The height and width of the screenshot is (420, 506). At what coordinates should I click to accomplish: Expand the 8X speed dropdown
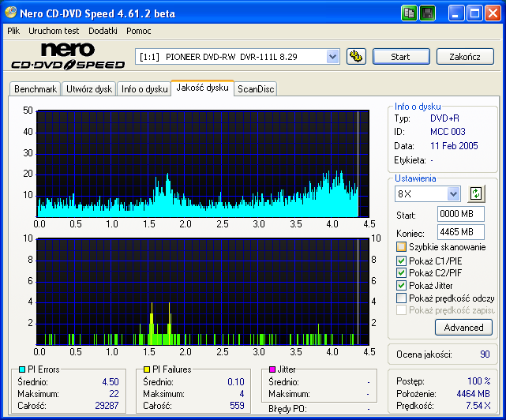[453, 194]
